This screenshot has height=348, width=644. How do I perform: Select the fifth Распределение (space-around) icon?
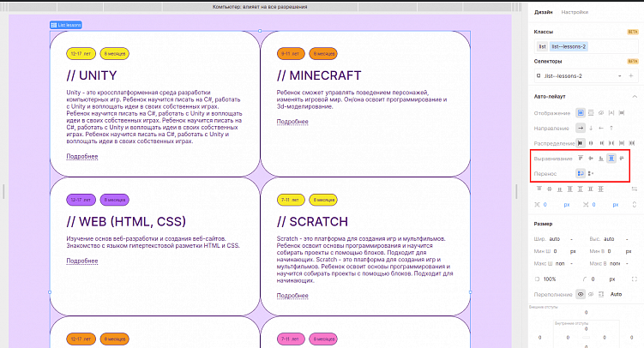[x=622, y=143]
